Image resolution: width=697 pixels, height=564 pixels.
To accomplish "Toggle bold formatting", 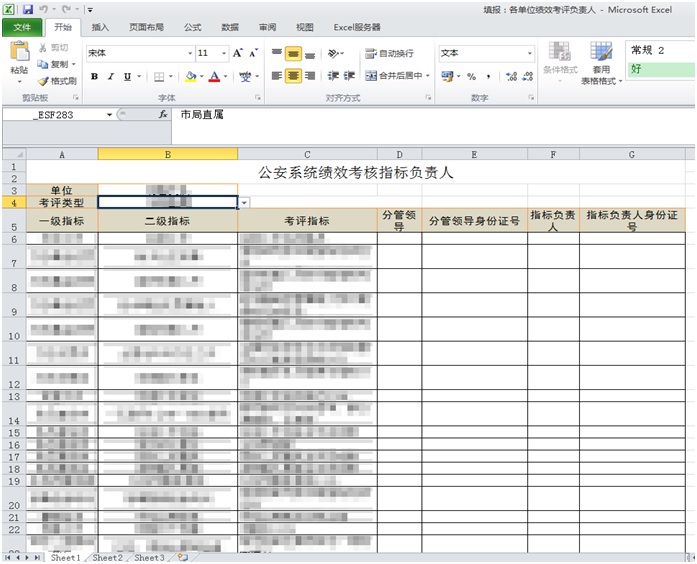I will coord(95,76).
